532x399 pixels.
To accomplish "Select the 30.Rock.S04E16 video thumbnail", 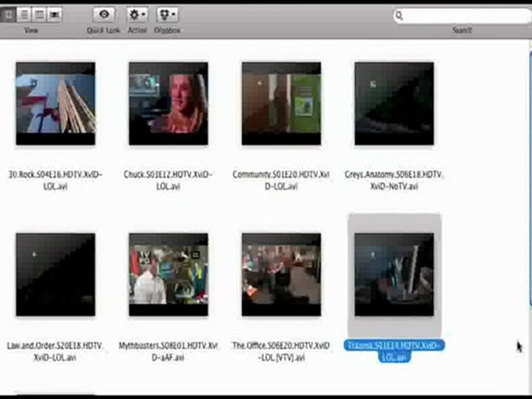I will 55,104.
